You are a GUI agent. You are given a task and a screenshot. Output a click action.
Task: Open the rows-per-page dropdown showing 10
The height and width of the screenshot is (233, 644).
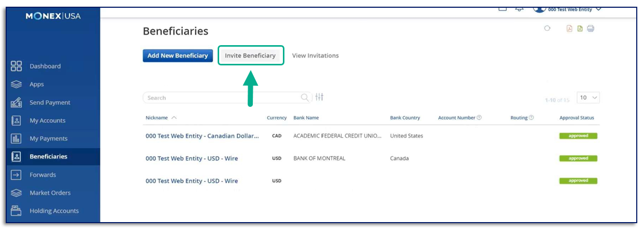tap(589, 98)
